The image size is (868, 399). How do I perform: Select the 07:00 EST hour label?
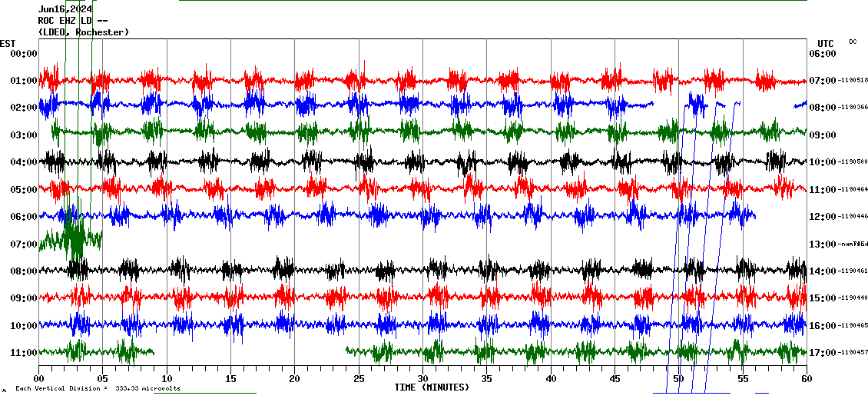coord(24,244)
